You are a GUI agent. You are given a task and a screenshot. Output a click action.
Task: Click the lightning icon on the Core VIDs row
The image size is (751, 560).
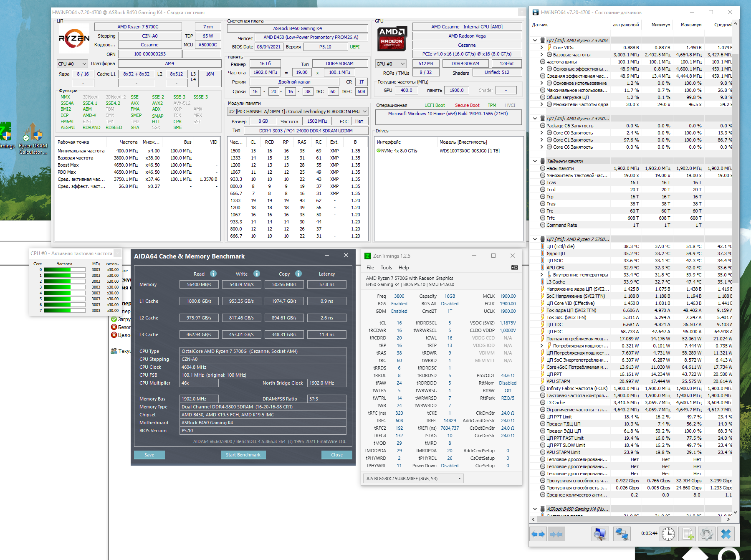[549, 48]
